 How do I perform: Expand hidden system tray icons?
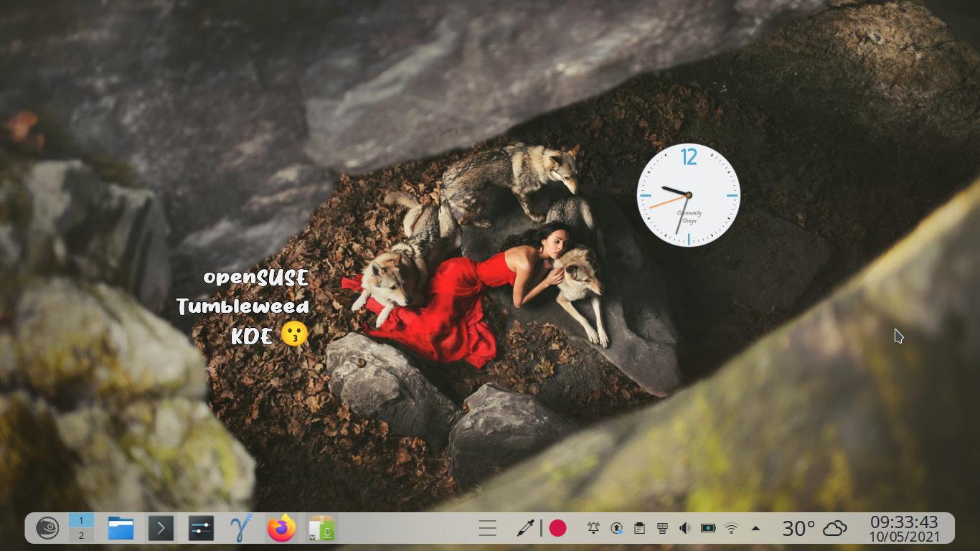pos(755,528)
